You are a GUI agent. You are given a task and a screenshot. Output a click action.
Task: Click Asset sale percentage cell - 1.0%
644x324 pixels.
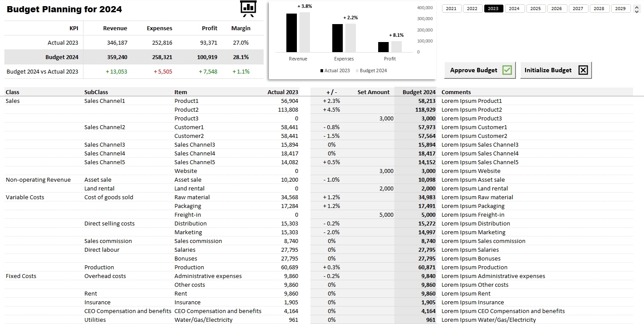pos(331,180)
